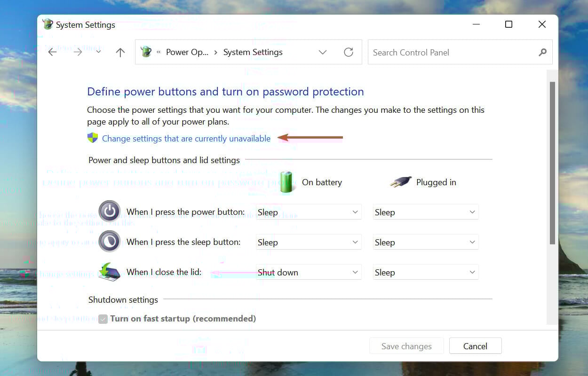Click the search magnifier icon

543,52
